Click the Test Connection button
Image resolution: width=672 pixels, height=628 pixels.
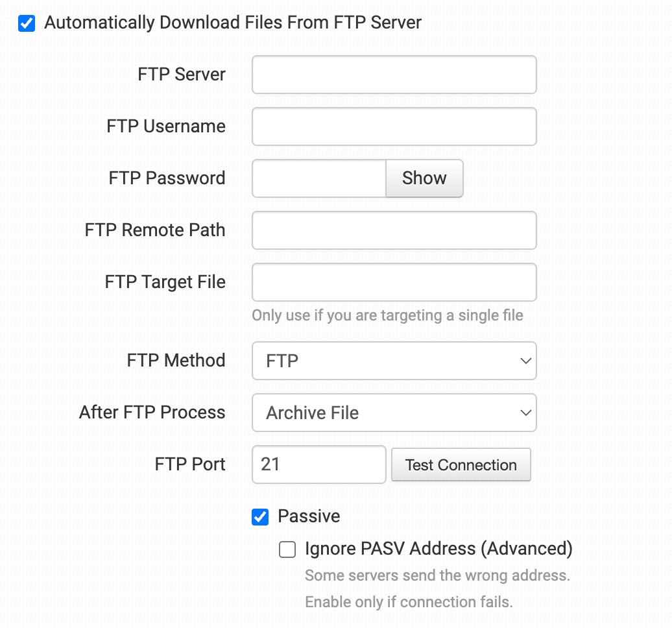[461, 465]
